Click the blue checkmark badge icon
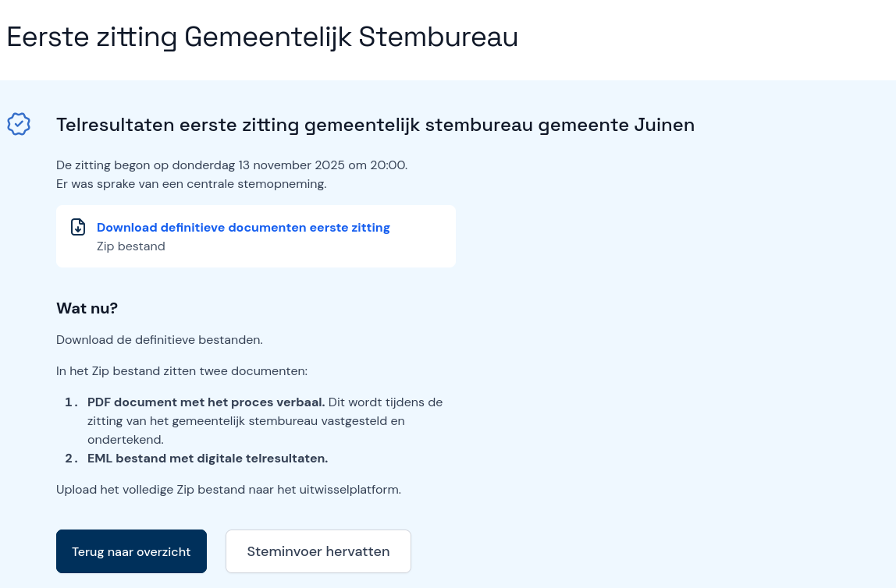Screen dimensions: 896x588 click(x=19, y=123)
